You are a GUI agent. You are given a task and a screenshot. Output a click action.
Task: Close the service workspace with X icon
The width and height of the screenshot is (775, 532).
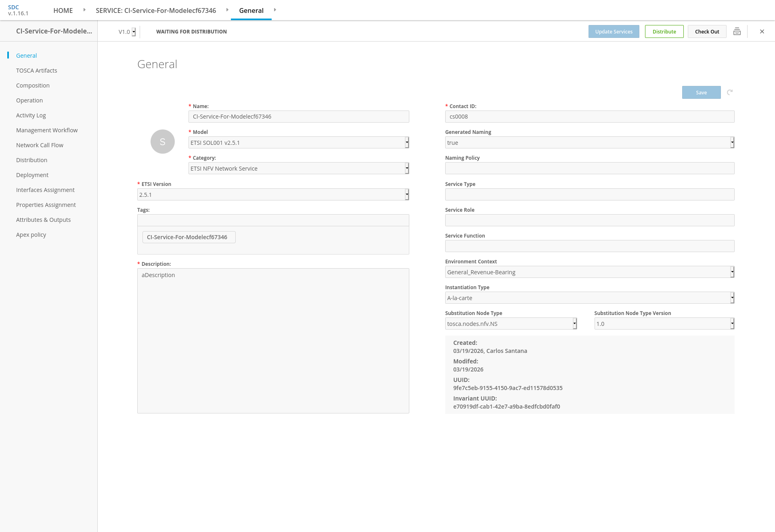point(762,31)
